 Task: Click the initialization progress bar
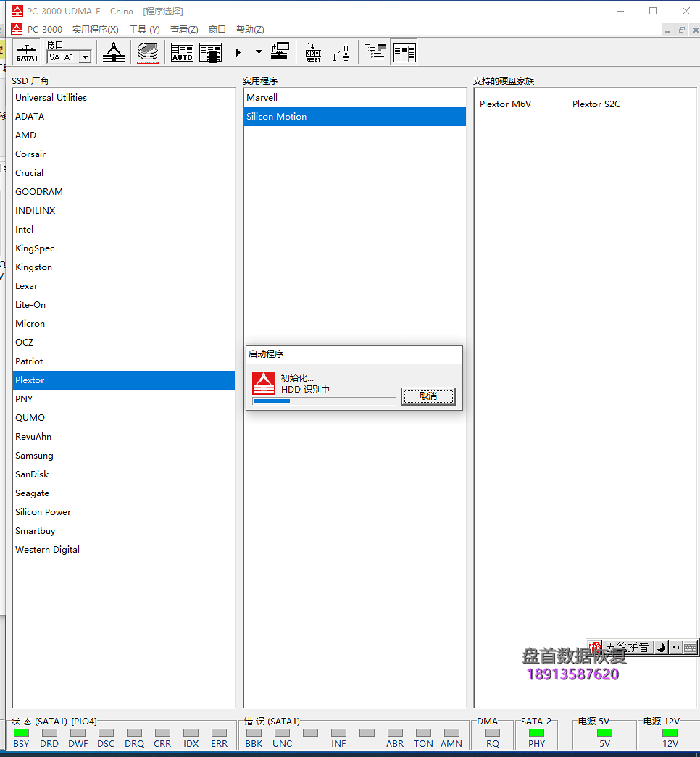[324, 401]
